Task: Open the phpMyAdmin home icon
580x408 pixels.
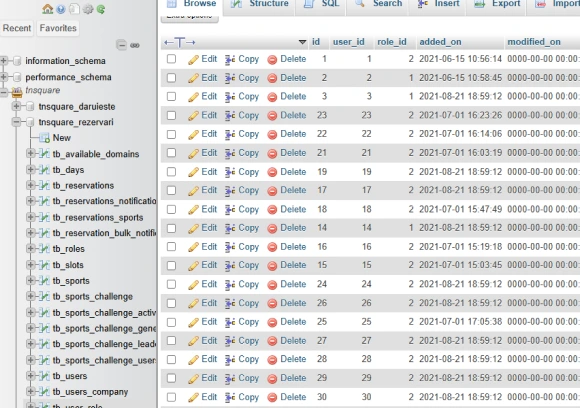Action: click(47, 9)
